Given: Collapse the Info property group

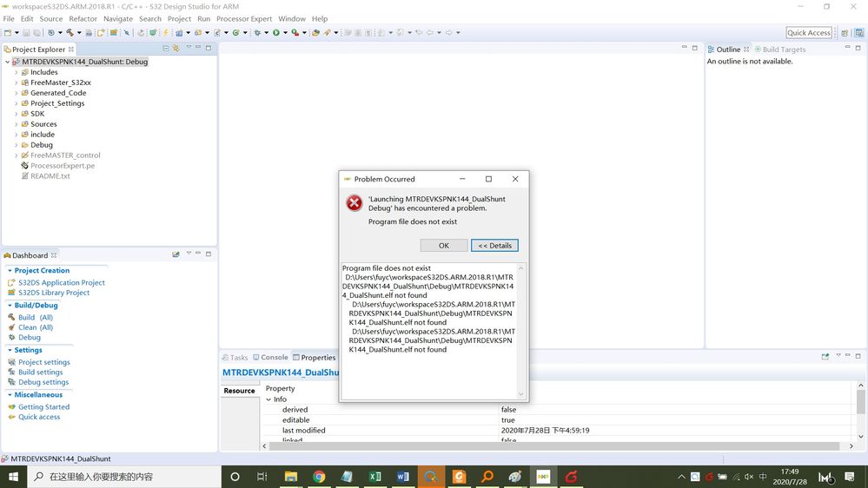Looking at the screenshot, I should [x=269, y=399].
